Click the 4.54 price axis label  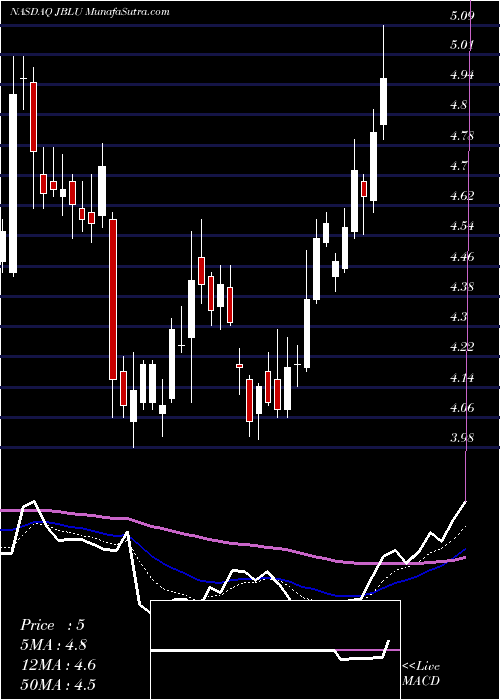click(461, 226)
